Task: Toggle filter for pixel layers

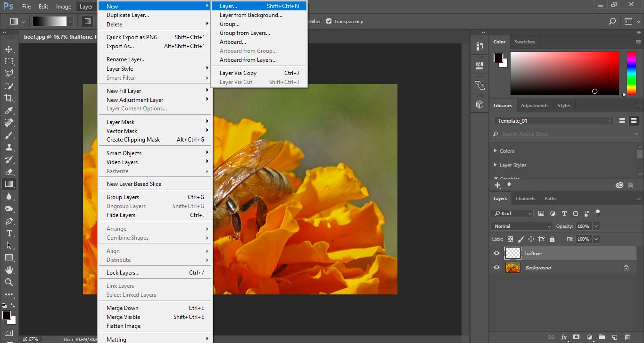Action: tap(541, 213)
